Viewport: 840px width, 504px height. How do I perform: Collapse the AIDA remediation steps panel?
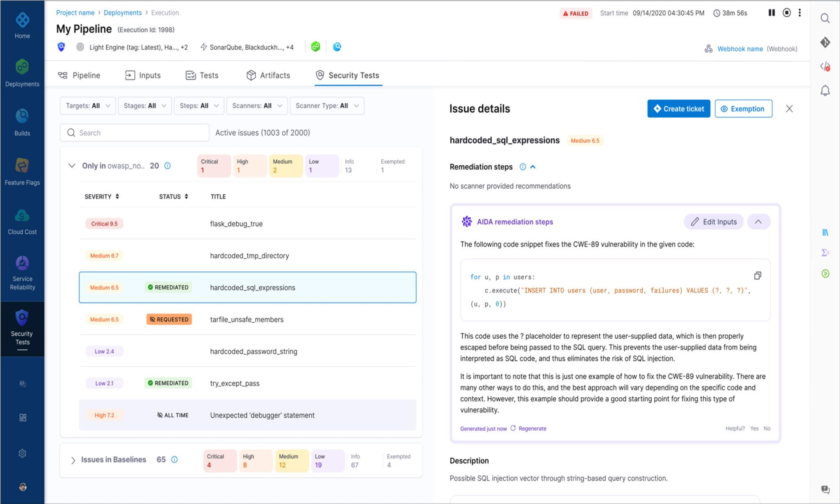pyautogui.click(x=758, y=222)
